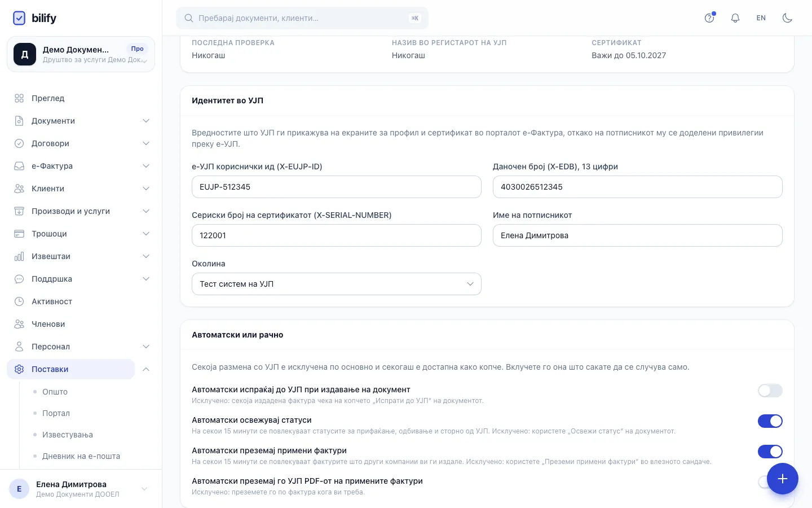
Task: Open the Околина dropdown
Action: pyautogui.click(x=337, y=284)
